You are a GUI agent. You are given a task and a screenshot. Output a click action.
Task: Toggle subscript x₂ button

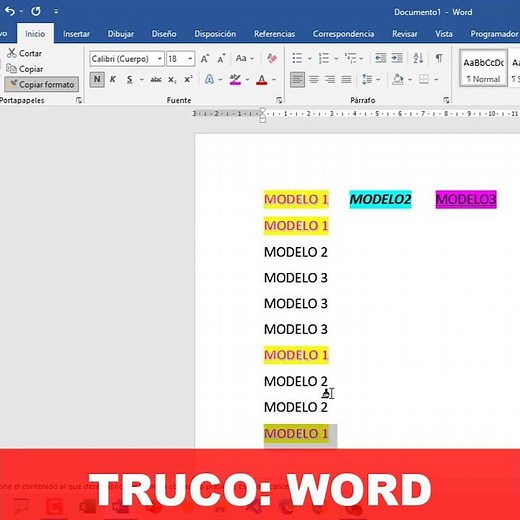[172, 79]
